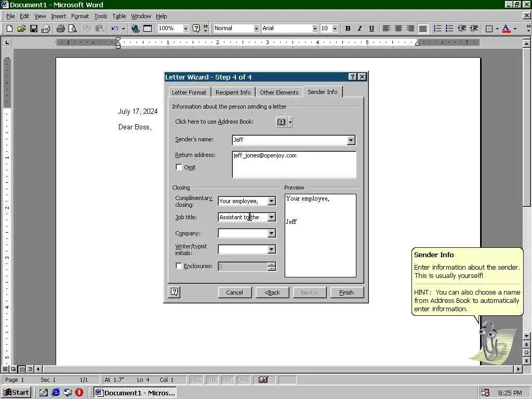The height and width of the screenshot is (399, 532).
Task: Switch to the Letter Format tab
Action: coord(189,92)
